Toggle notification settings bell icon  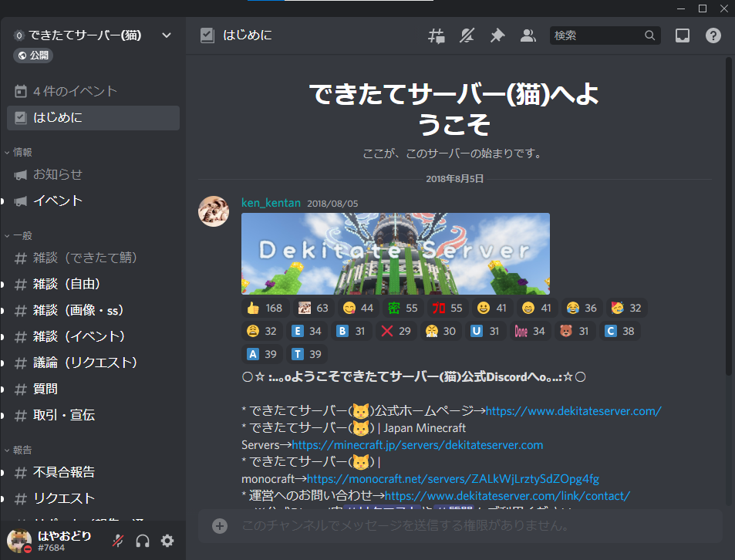[x=467, y=35]
